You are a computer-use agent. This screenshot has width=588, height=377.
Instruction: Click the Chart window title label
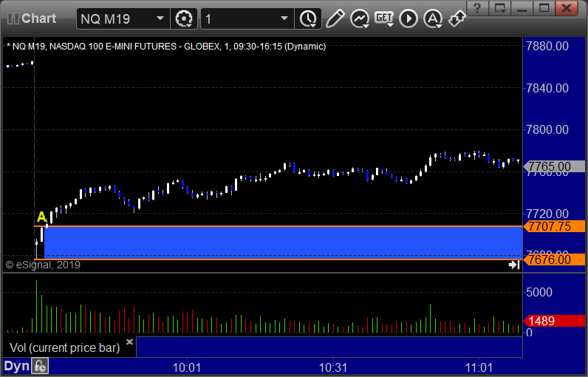[x=38, y=18]
